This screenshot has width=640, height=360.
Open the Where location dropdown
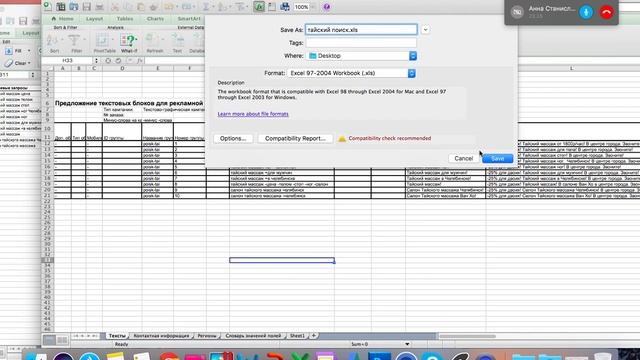pos(361,56)
